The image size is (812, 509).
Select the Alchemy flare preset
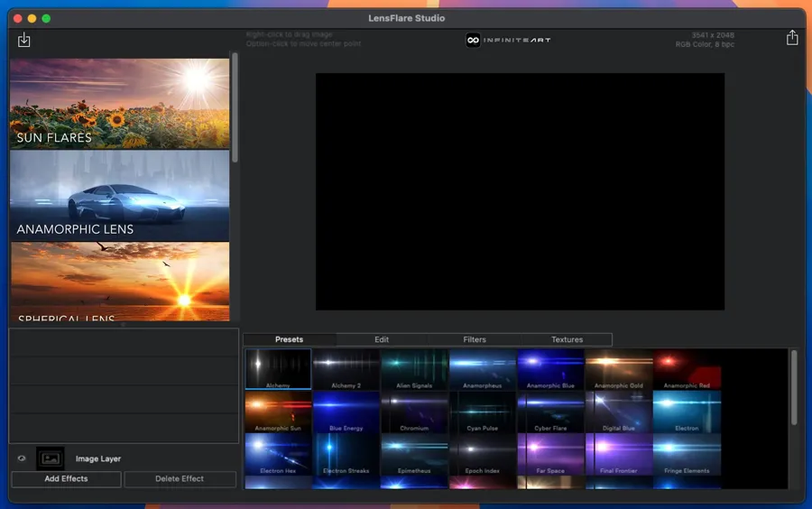(x=278, y=369)
